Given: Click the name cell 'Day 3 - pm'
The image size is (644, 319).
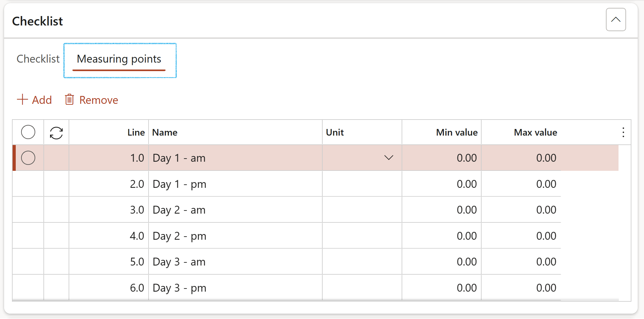Looking at the screenshot, I should (x=235, y=288).
